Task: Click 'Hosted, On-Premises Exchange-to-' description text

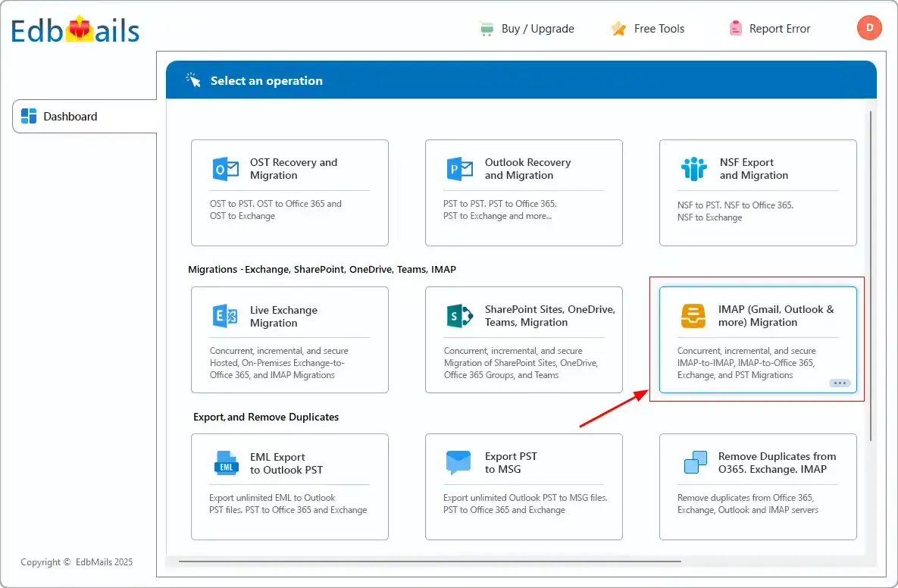Action: 277,363
